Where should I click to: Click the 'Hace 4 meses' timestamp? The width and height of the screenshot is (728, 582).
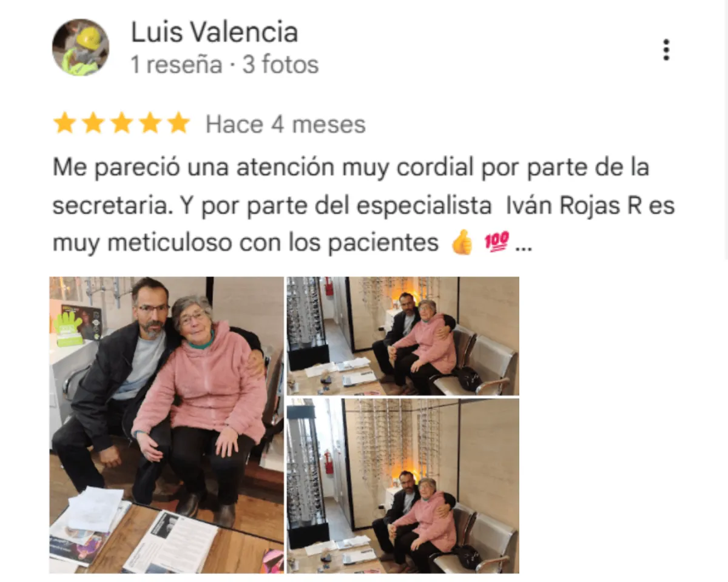(286, 124)
